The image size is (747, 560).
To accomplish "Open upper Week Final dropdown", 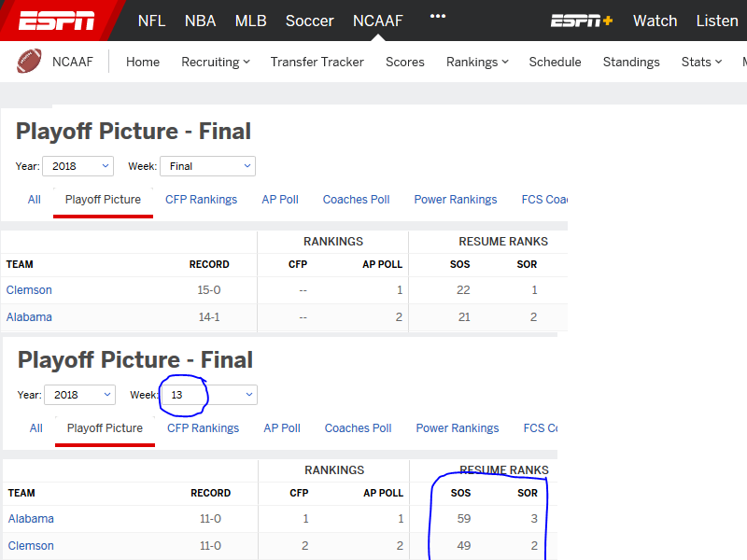I will (207, 166).
